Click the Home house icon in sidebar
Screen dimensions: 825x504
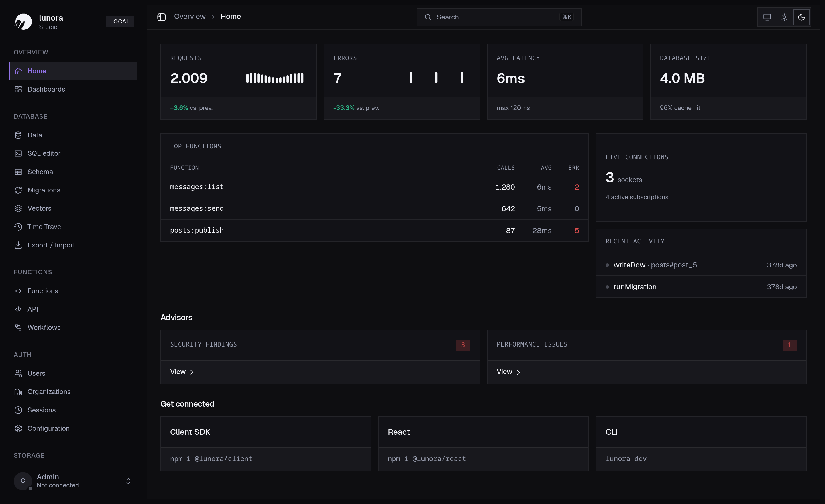click(x=18, y=71)
